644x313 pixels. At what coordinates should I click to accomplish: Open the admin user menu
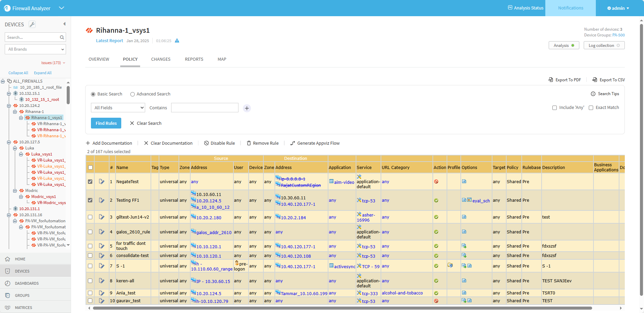pyautogui.click(x=618, y=8)
